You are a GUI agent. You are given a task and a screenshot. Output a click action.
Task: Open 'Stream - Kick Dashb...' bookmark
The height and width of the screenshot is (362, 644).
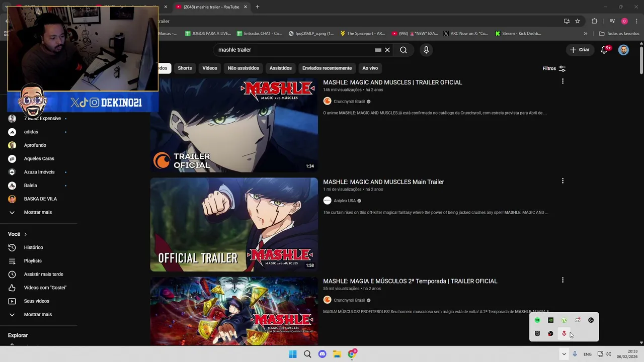[518, 34]
